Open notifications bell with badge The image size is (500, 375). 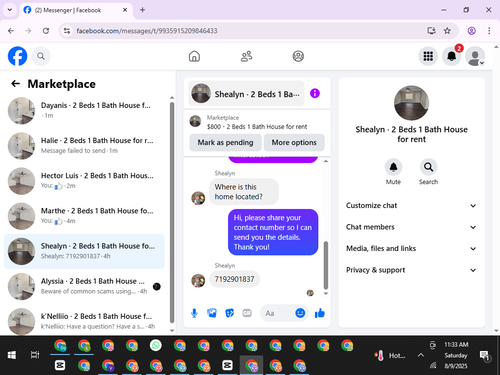point(452,56)
